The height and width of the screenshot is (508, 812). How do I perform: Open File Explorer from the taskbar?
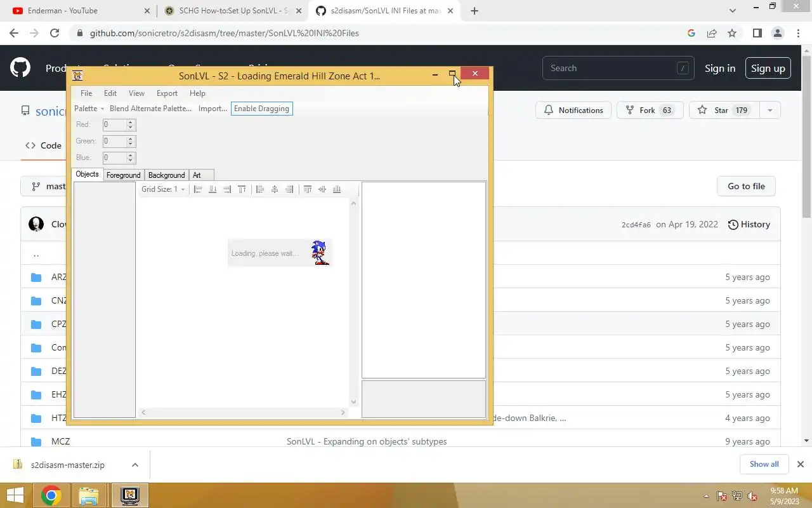point(88,495)
